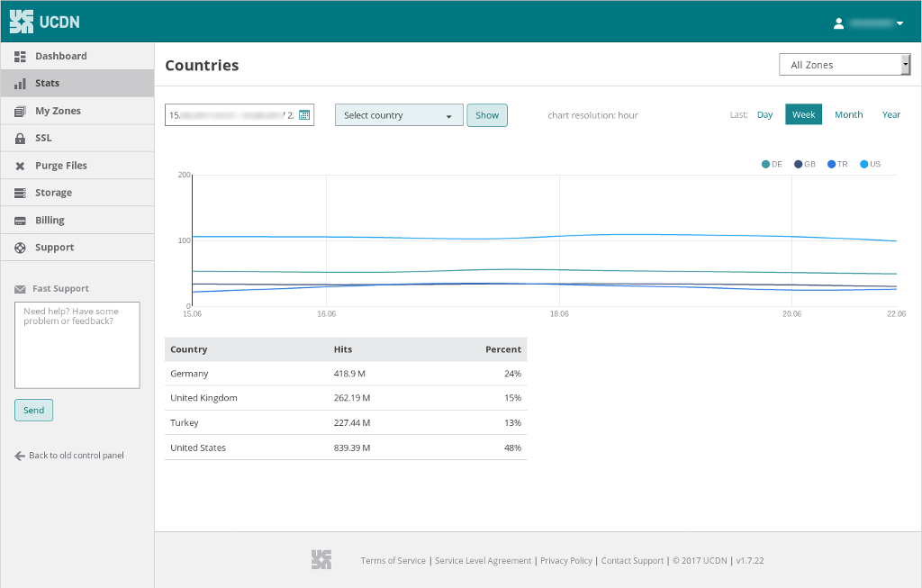This screenshot has height=588, width=922.
Task: Open the user account menu
Action: click(868, 23)
